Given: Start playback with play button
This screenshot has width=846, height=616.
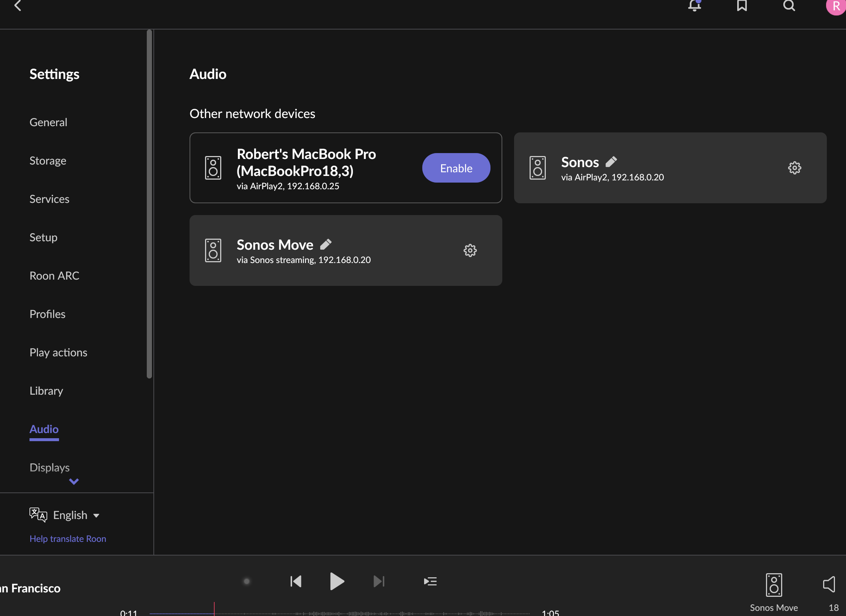Looking at the screenshot, I should point(337,581).
